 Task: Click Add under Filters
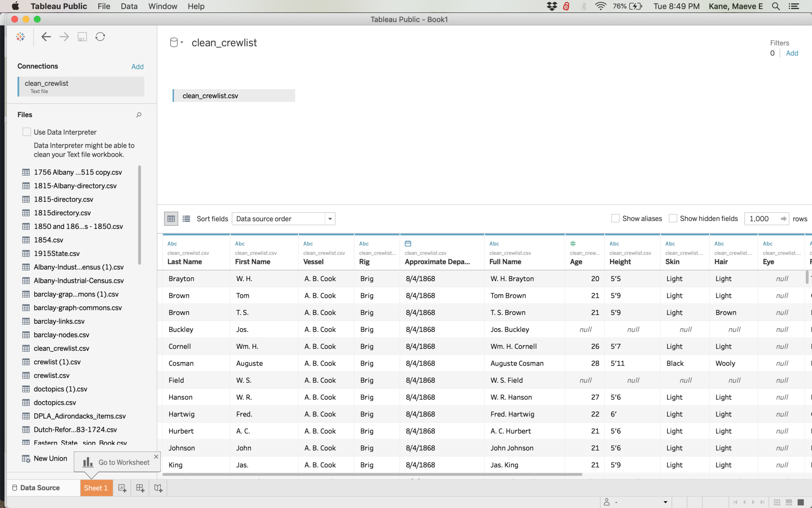coord(792,53)
